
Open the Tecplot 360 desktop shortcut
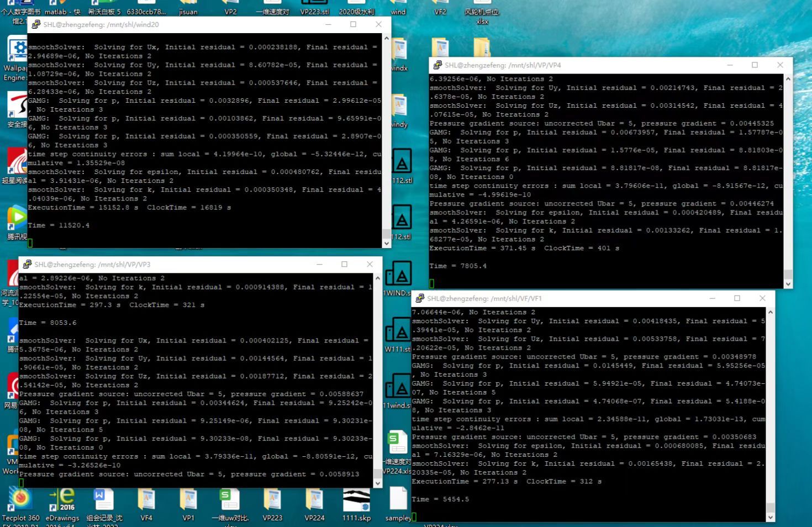20,501
